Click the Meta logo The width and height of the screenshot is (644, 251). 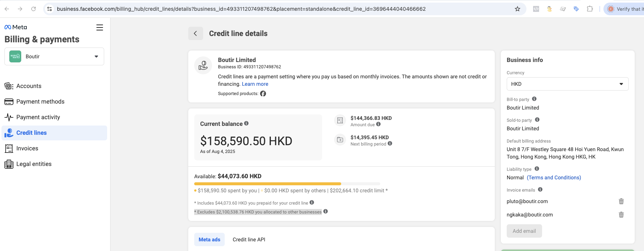pyautogui.click(x=16, y=27)
